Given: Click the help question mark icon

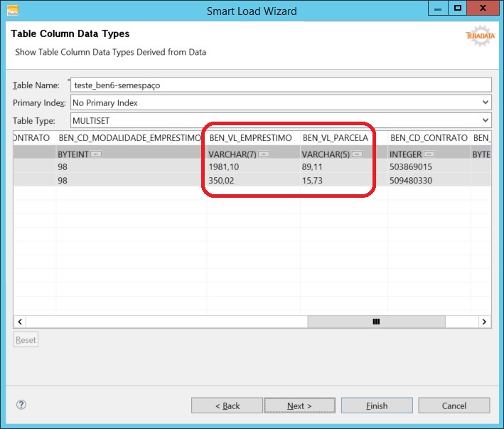Looking at the screenshot, I should point(21,405).
